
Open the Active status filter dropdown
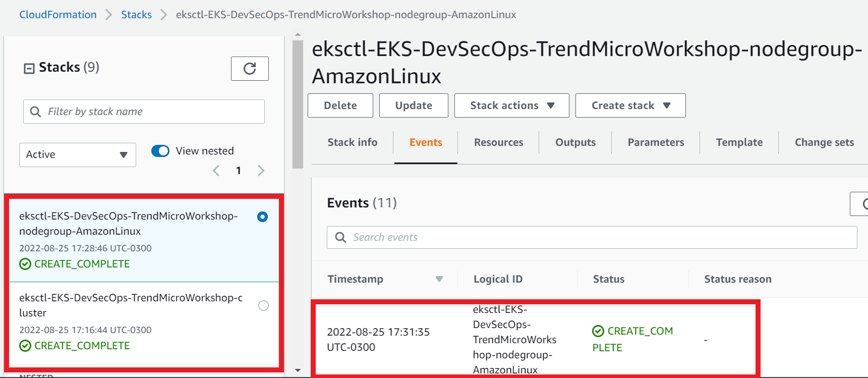pyautogui.click(x=78, y=155)
